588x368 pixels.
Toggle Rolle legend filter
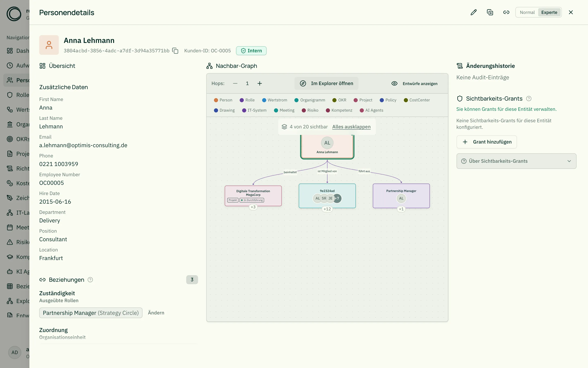247,100
